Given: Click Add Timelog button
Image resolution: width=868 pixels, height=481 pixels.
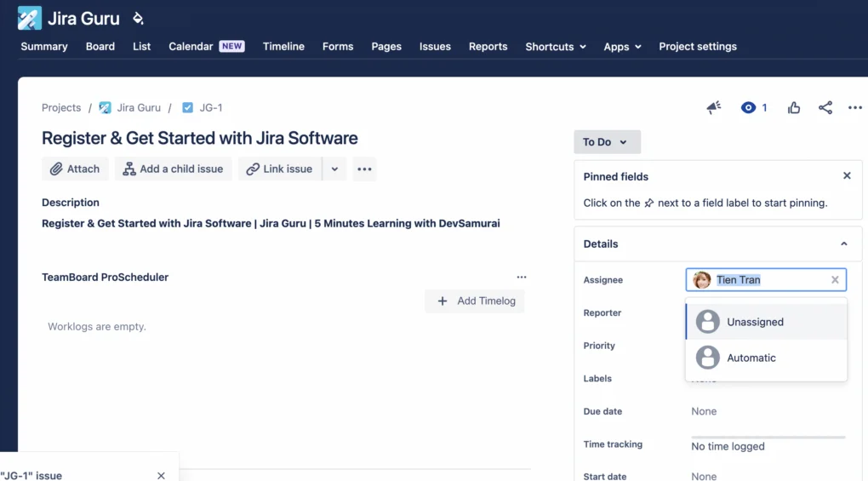Looking at the screenshot, I should pyautogui.click(x=475, y=301).
